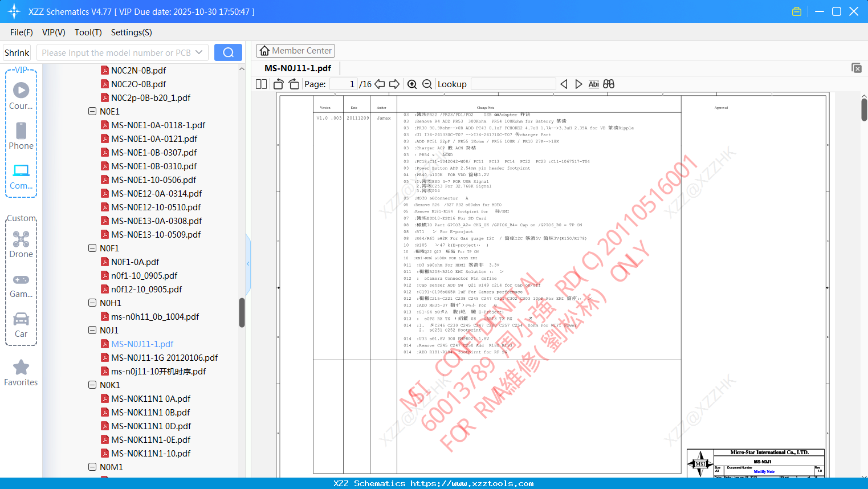Click the PDF viewer vertical scrollbar
Viewport: 868px width, 489px height.
point(864,109)
